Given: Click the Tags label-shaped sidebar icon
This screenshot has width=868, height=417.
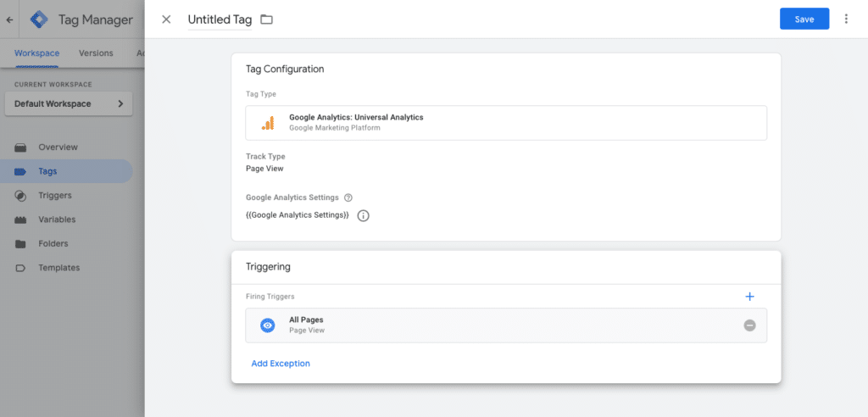Looking at the screenshot, I should pyautogui.click(x=20, y=172).
